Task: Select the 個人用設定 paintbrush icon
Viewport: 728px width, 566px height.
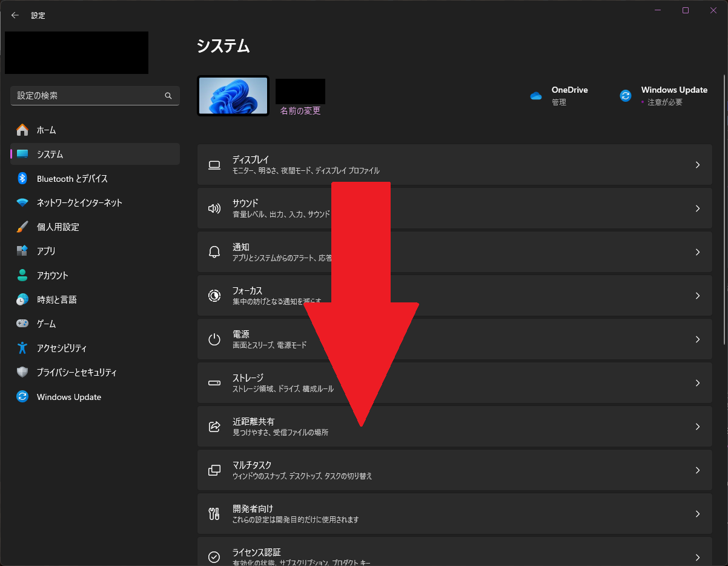Action: coord(22,227)
